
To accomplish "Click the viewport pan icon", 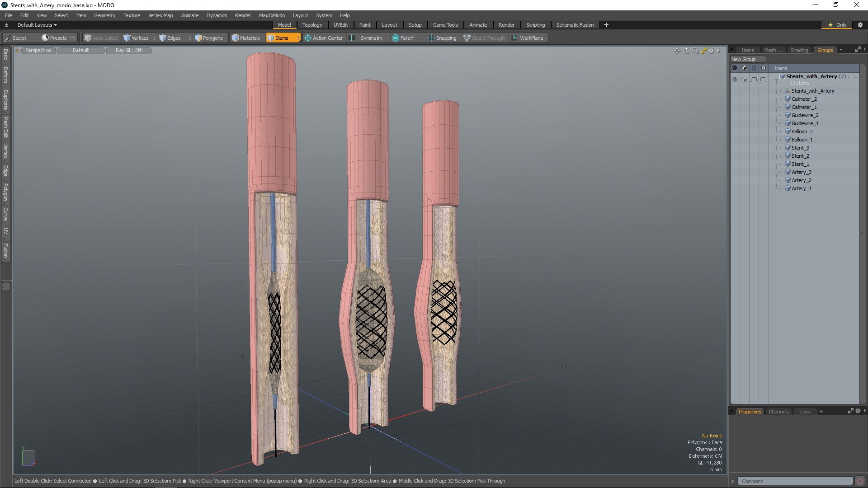I will click(x=677, y=51).
